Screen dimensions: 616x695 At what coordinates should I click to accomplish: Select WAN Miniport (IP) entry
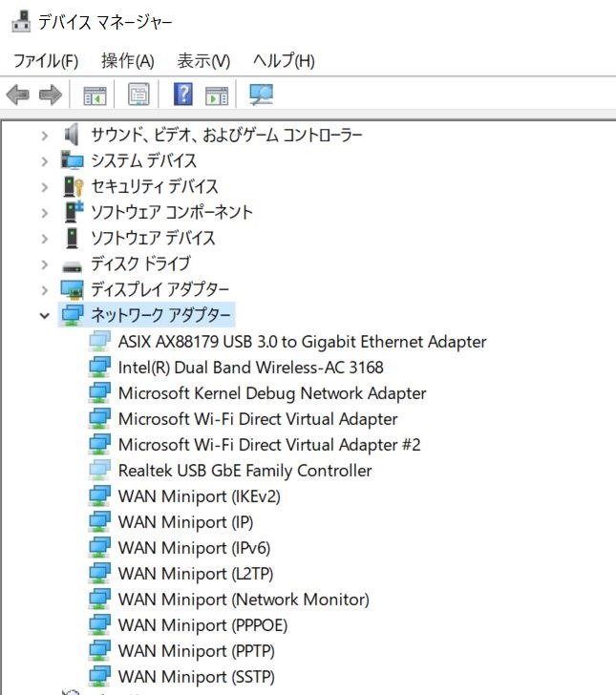186,522
